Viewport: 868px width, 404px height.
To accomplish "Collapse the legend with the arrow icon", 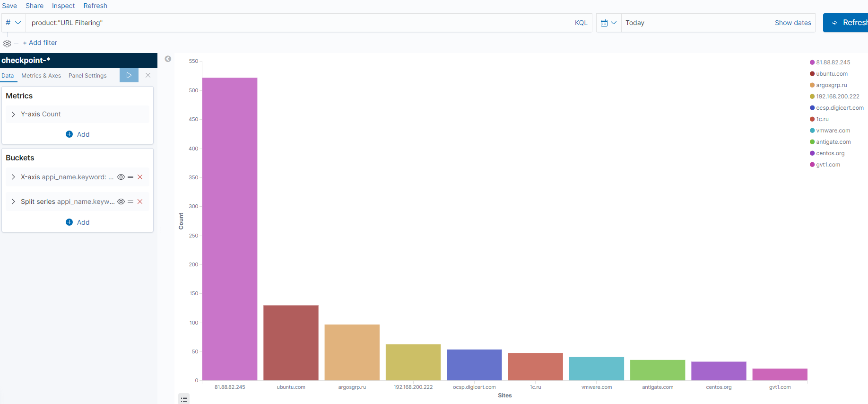I will tap(168, 59).
